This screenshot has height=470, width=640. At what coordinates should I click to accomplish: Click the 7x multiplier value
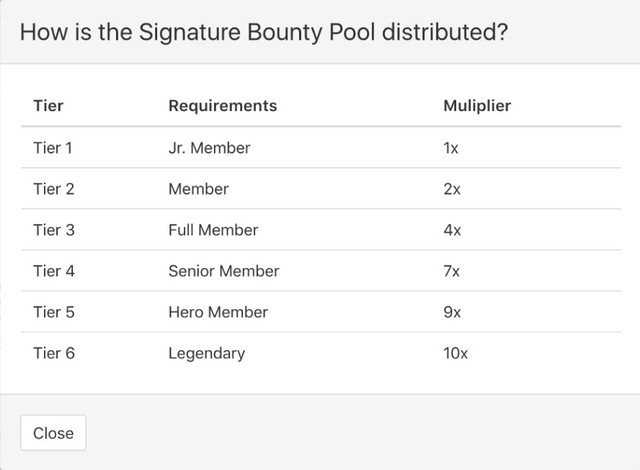coord(451,271)
